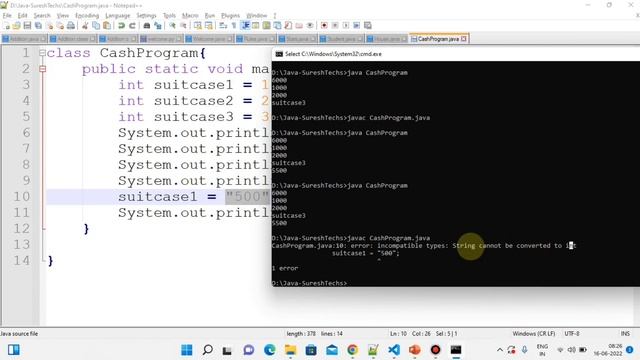Click the Save Recorded Macro icon
Image resolution: width=640 pixels, height=360 pixels.
pos(367,25)
